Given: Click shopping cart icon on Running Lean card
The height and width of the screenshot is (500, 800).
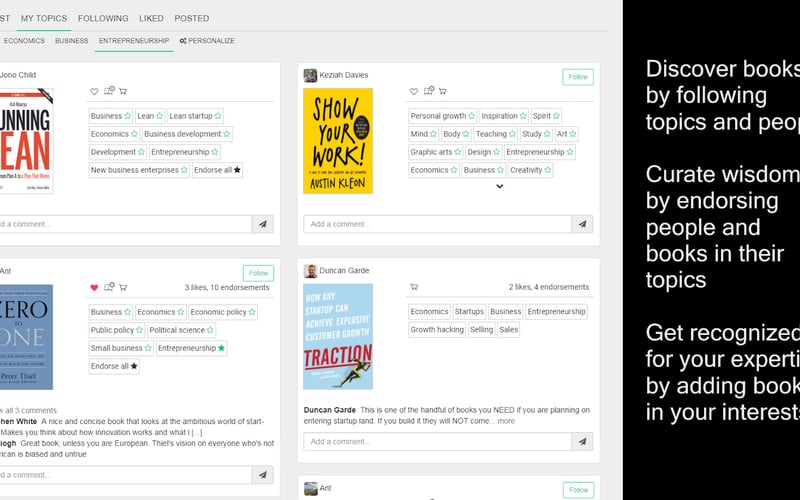Looking at the screenshot, I should 123,91.
